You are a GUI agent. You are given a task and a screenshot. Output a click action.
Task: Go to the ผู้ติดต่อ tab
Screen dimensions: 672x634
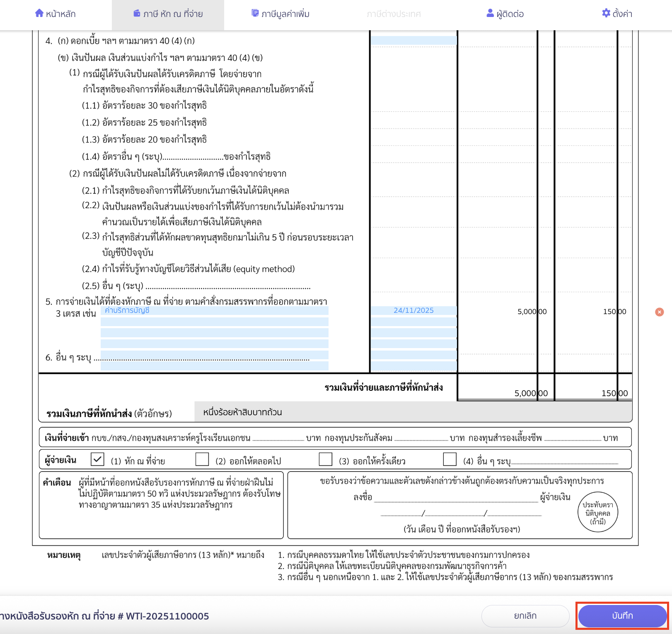pyautogui.click(x=510, y=14)
